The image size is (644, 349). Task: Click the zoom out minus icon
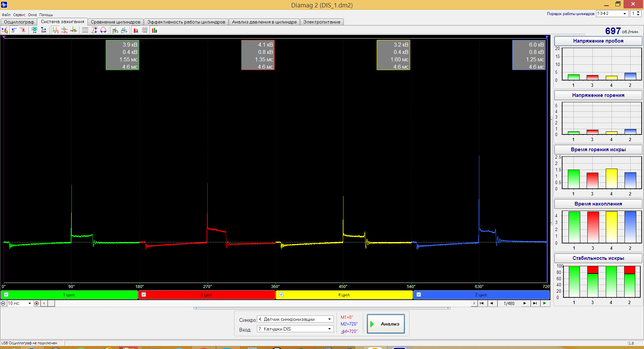pyautogui.click(x=3, y=303)
